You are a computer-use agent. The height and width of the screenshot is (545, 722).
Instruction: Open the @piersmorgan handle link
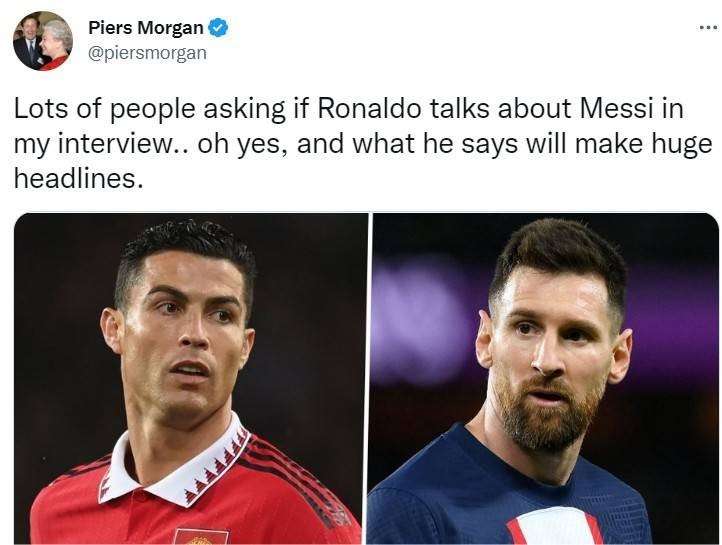coord(147,53)
